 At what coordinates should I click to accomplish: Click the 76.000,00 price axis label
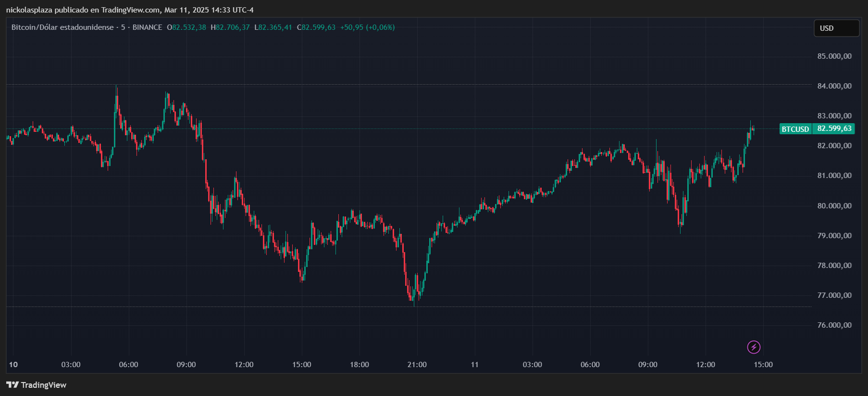834,325
